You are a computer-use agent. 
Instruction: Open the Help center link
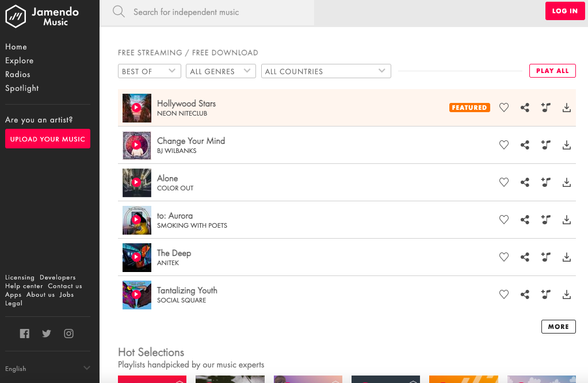coord(24,286)
